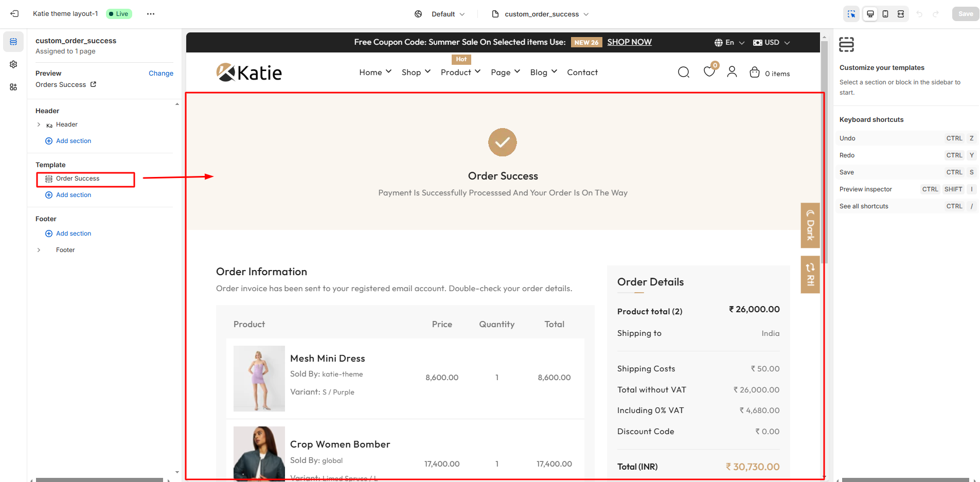Click the search icon in store header
Screen dimensions: 980x482
pos(683,73)
